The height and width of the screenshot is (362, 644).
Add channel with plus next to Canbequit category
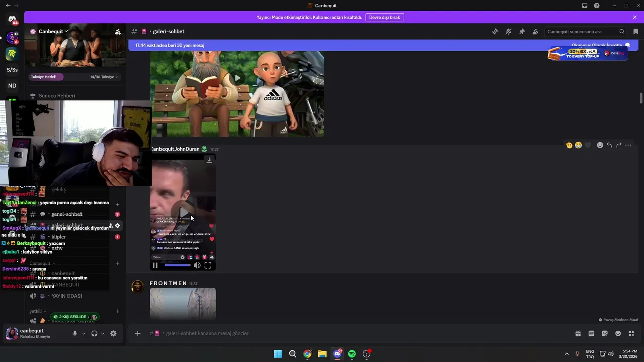117,263
